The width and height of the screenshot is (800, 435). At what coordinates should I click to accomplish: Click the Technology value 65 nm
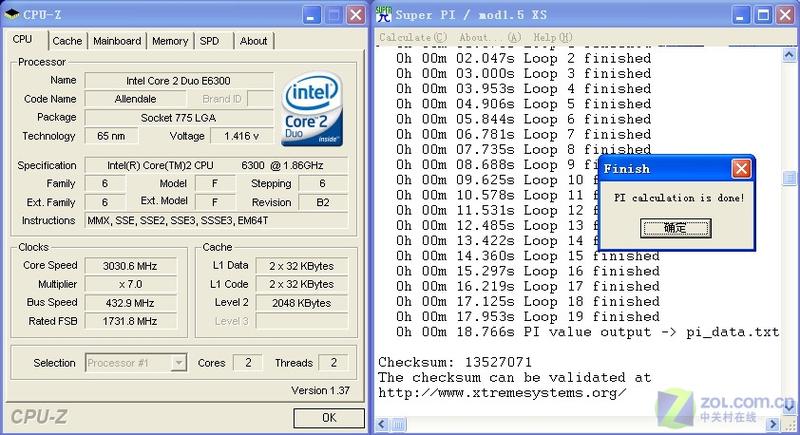pyautogui.click(x=111, y=136)
